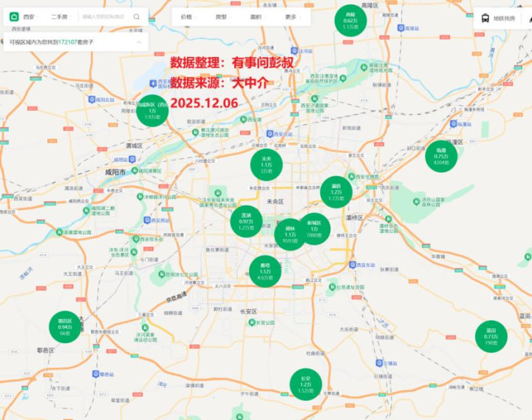
Task: Click the 洪庆山国家森林公园 icon
Action: click(x=416, y=201)
